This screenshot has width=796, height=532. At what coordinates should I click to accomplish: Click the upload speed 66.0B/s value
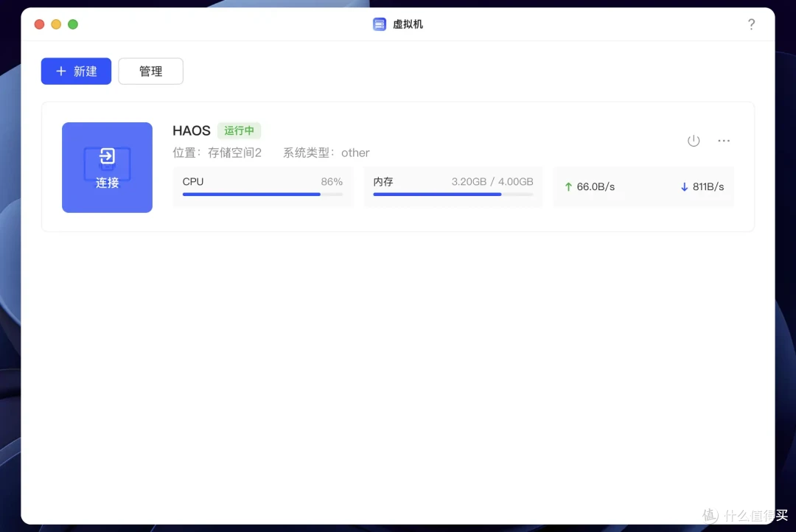596,187
